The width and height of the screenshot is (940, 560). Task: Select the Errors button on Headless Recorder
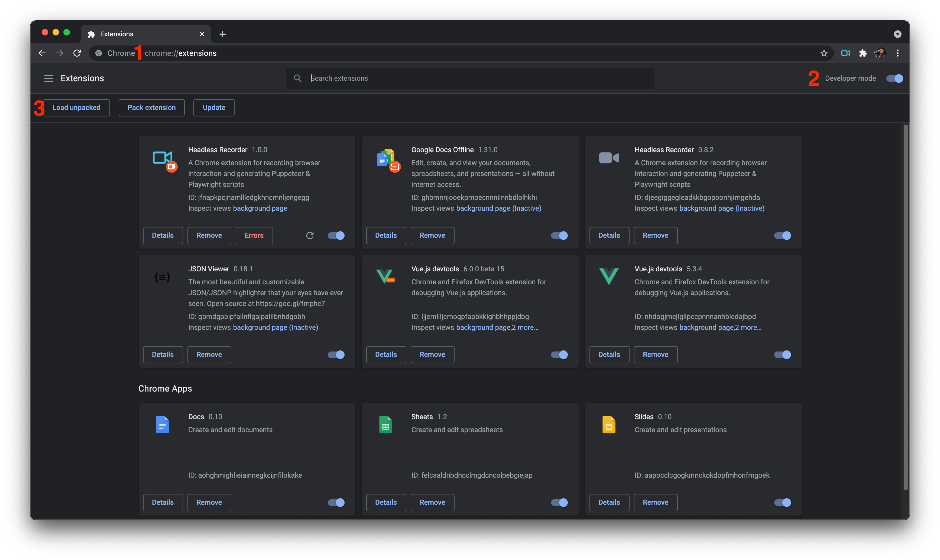point(254,235)
